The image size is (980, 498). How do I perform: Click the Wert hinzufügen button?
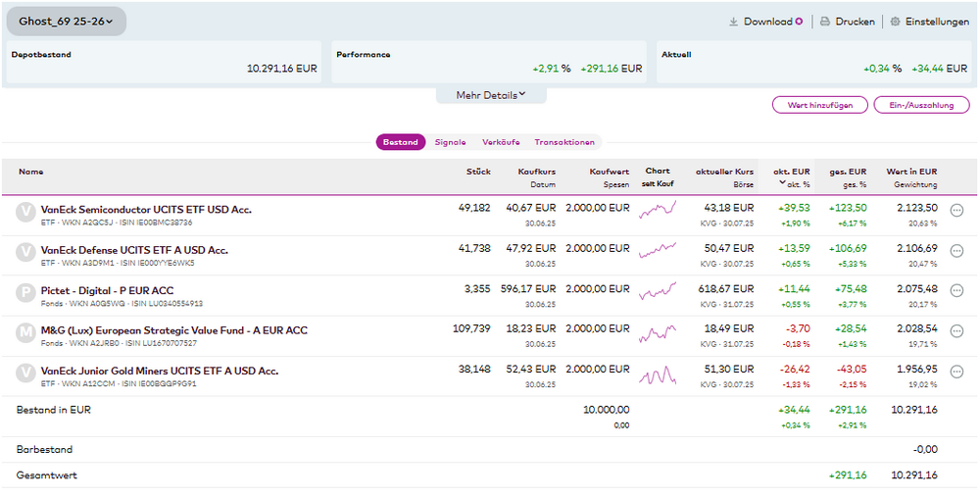click(819, 105)
